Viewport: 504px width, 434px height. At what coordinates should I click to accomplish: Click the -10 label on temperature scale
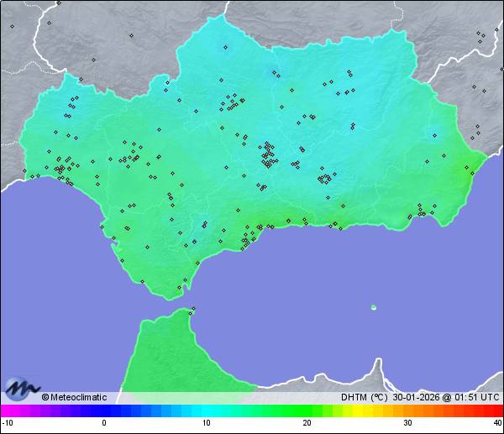(7, 423)
